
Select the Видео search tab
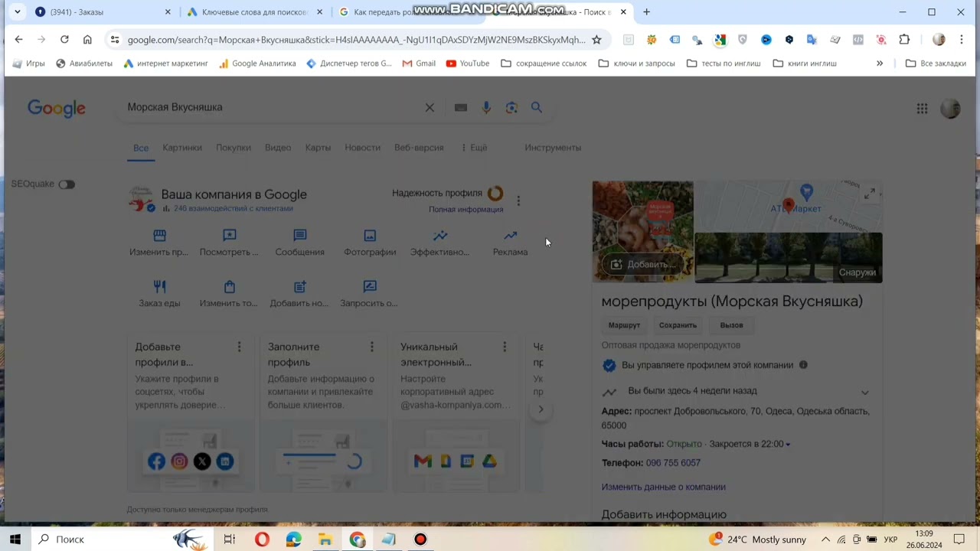[278, 148]
